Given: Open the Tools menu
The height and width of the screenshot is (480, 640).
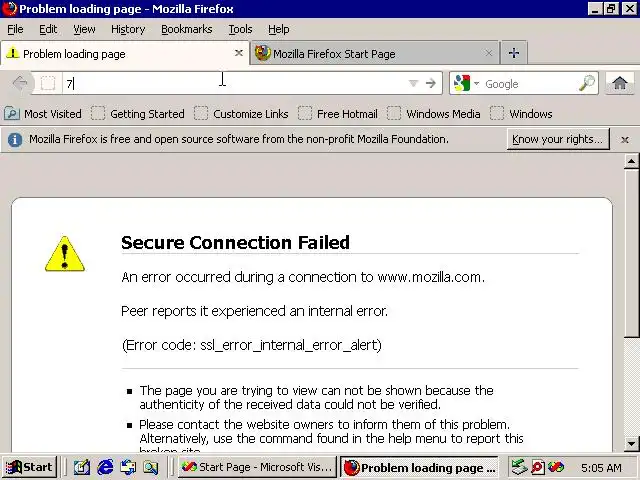Looking at the screenshot, I should (240, 29).
